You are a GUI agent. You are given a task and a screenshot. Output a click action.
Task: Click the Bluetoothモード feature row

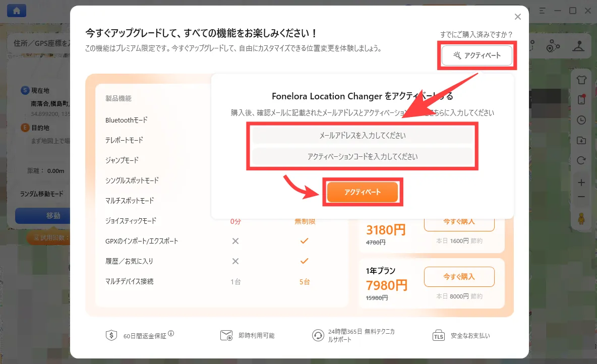click(x=127, y=120)
